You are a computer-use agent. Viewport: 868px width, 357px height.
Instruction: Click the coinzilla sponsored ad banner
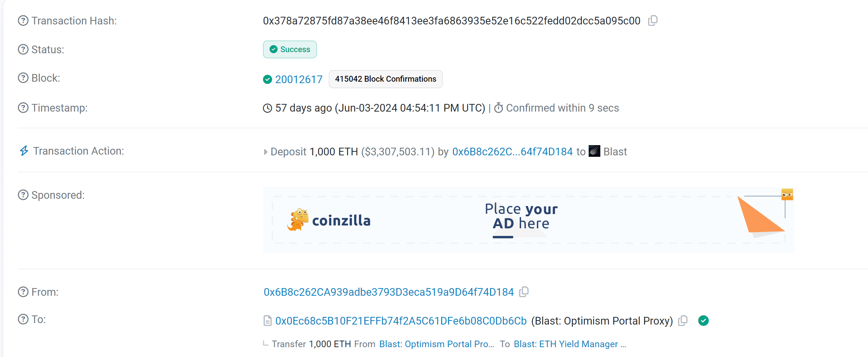coord(528,220)
